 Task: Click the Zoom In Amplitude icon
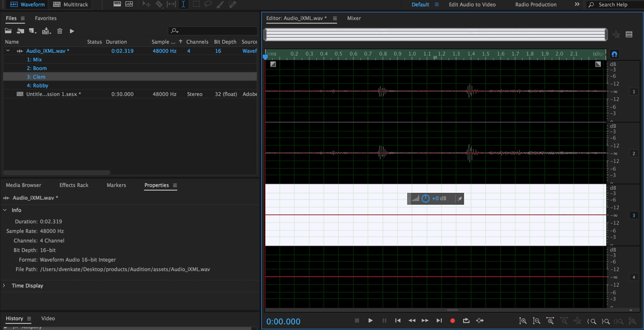(523, 321)
